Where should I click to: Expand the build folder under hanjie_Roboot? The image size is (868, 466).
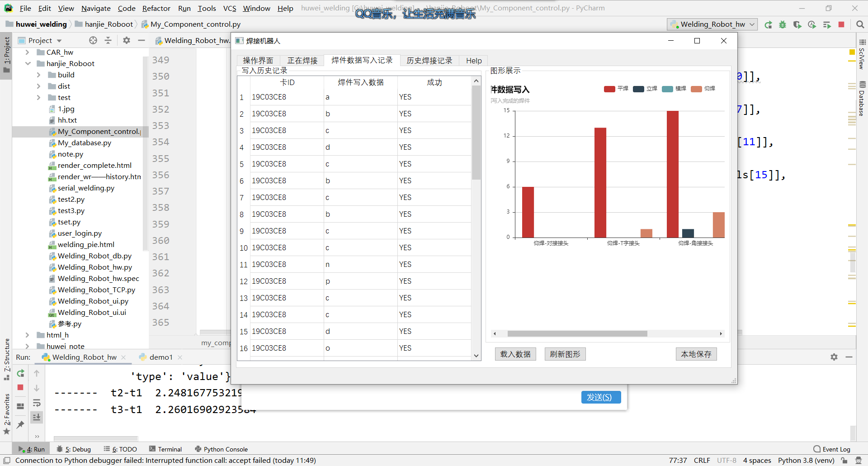click(x=39, y=75)
